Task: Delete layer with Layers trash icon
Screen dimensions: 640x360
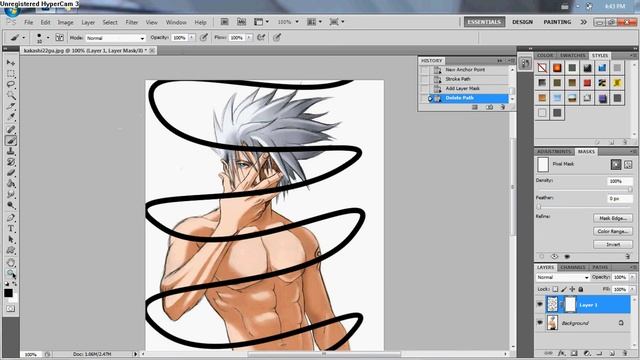Action: pos(625,353)
